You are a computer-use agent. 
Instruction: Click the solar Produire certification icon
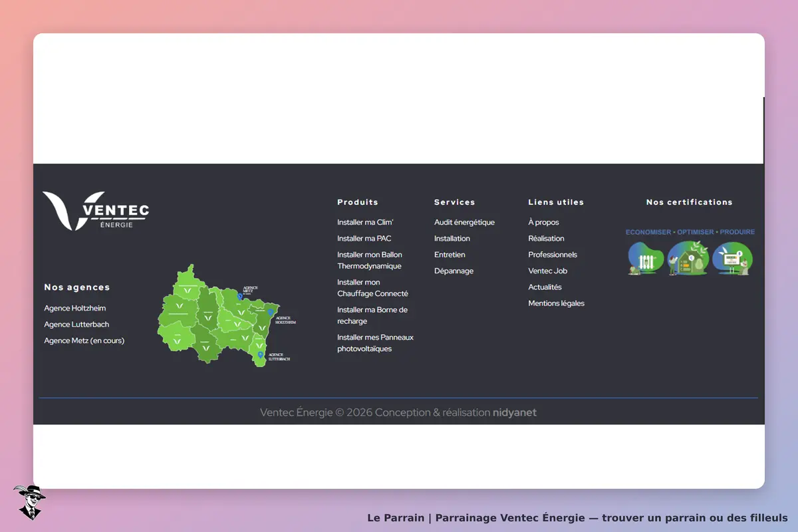(732, 258)
